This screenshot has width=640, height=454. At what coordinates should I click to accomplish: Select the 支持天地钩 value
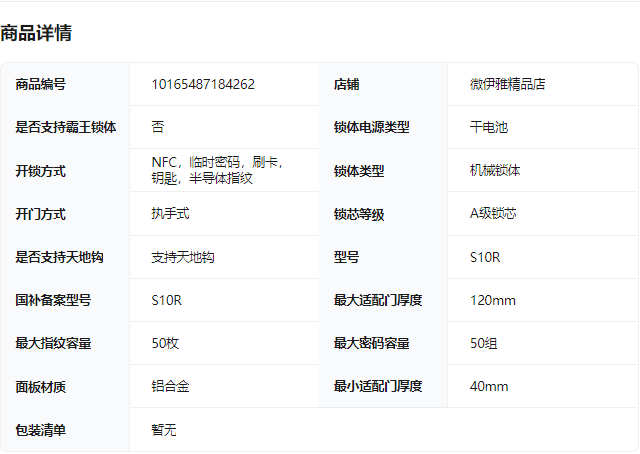pyautogui.click(x=183, y=257)
